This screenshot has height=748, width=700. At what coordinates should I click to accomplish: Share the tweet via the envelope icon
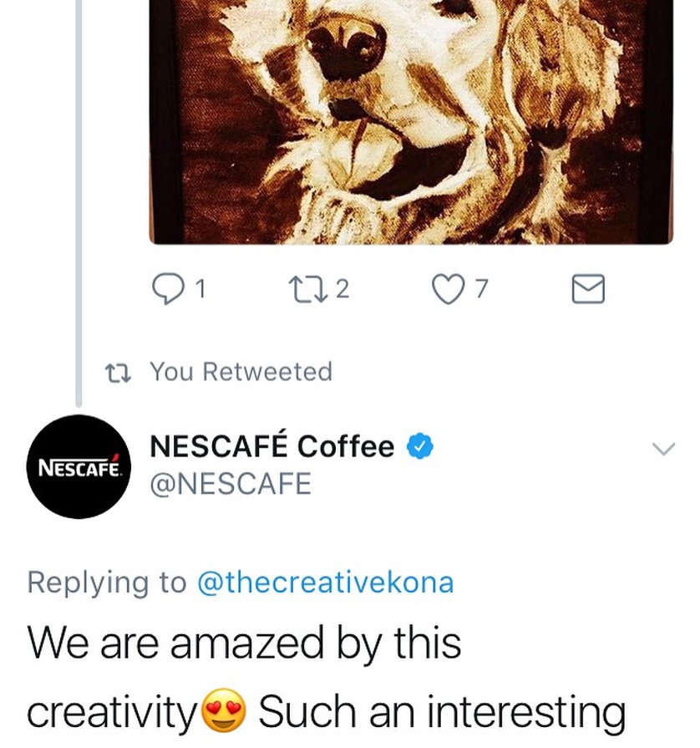[587, 289]
